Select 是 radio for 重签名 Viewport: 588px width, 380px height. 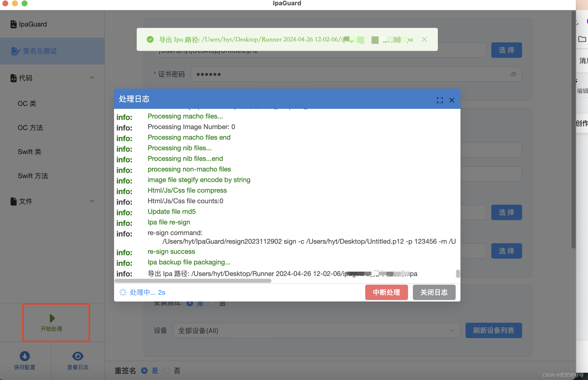(144, 371)
